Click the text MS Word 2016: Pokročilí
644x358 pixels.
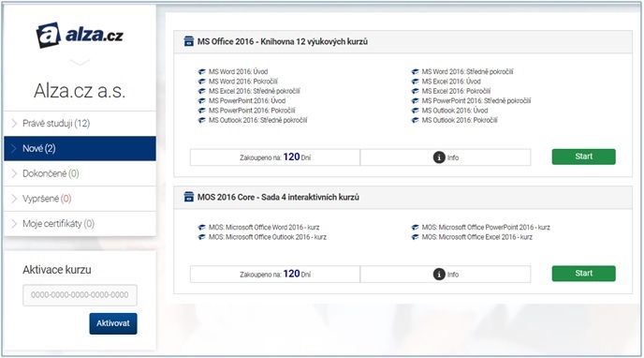pos(243,82)
